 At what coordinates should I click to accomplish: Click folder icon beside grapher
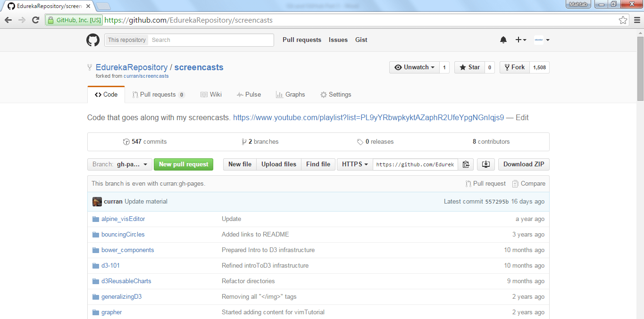tap(96, 312)
